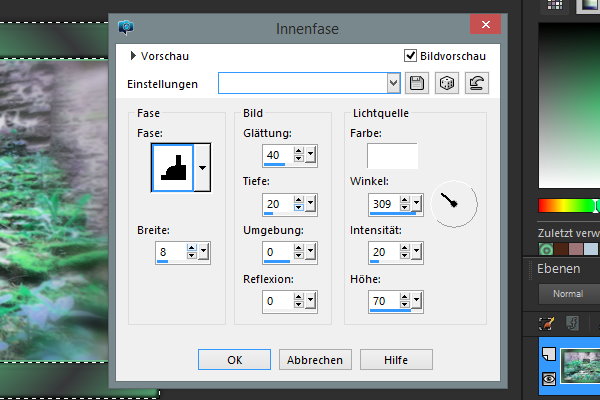
Task: Click the layer visibility eye icon
Action: click(x=548, y=380)
